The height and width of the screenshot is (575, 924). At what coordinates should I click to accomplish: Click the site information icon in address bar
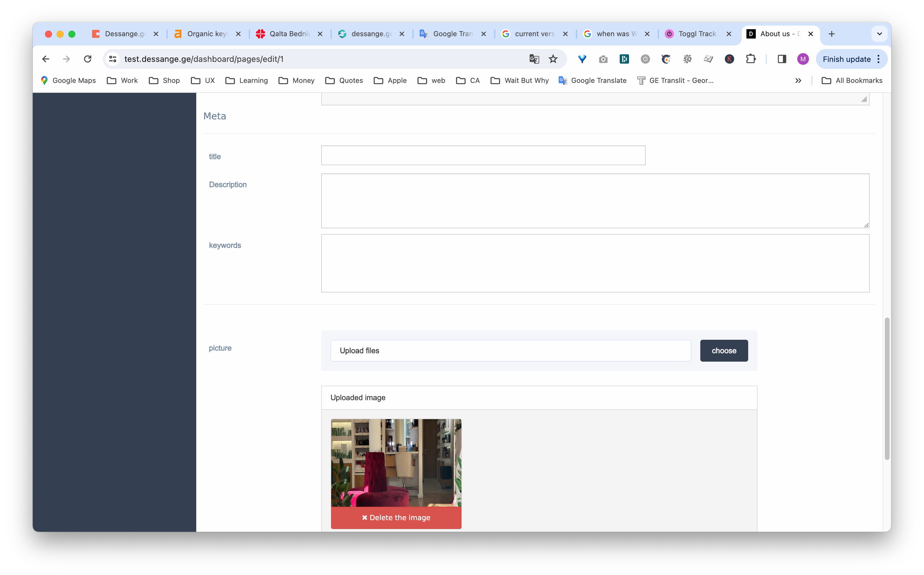tap(113, 59)
